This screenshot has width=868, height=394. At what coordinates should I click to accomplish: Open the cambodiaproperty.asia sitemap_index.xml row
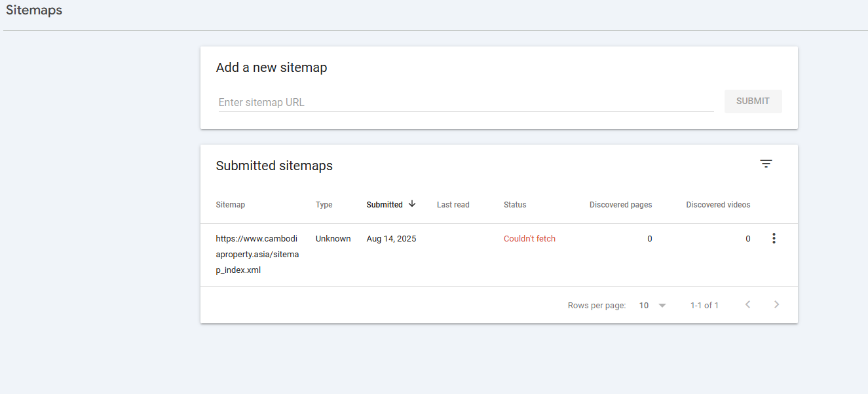click(x=499, y=255)
